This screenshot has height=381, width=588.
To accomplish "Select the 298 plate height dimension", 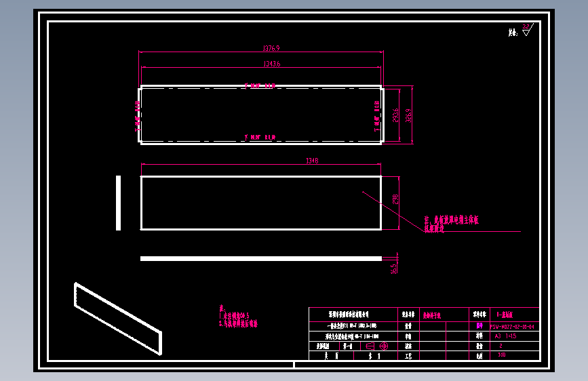I will (x=395, y=199).
